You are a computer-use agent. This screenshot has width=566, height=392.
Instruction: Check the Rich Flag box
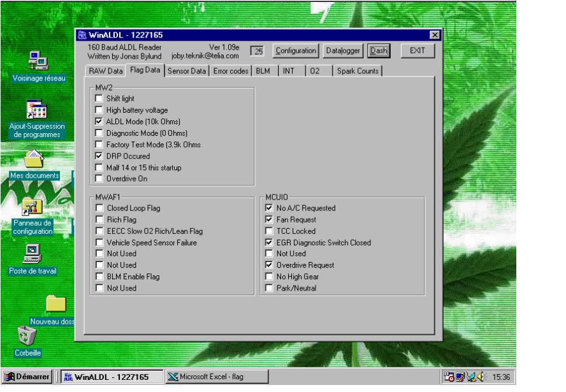coord(99,220)
